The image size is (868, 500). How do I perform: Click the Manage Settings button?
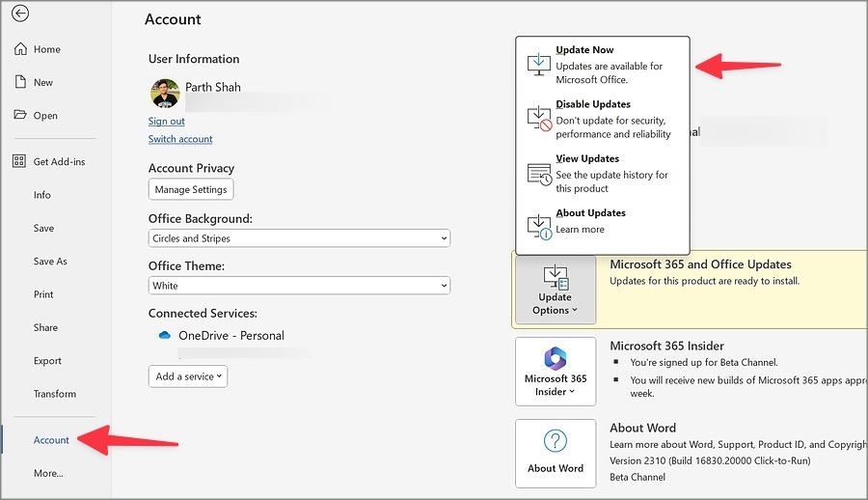191,189
